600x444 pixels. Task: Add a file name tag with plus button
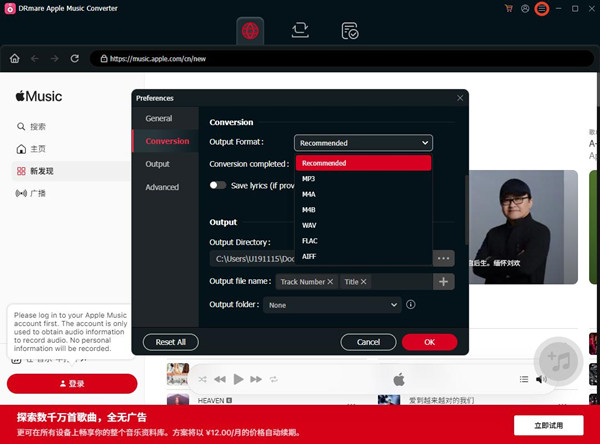[x=443, y=282]
